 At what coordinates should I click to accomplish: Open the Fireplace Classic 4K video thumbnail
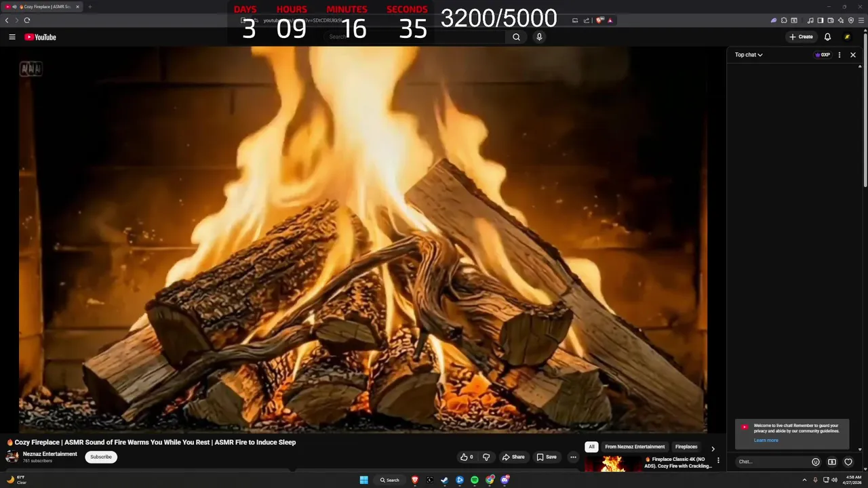click(613, 464)
